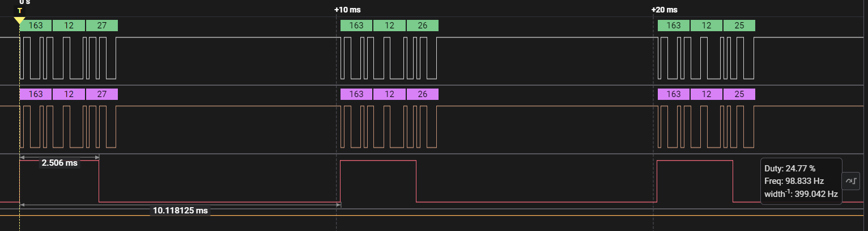Select the leftmost green 163 bubble
This screenshot has height=231, width=868.
coord(36,26)
